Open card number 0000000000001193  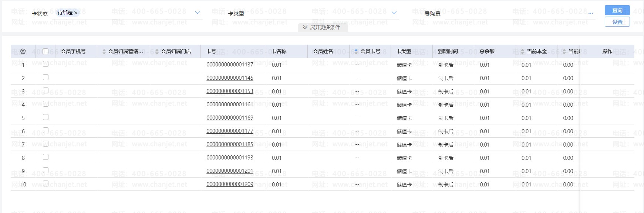point(230,158)
